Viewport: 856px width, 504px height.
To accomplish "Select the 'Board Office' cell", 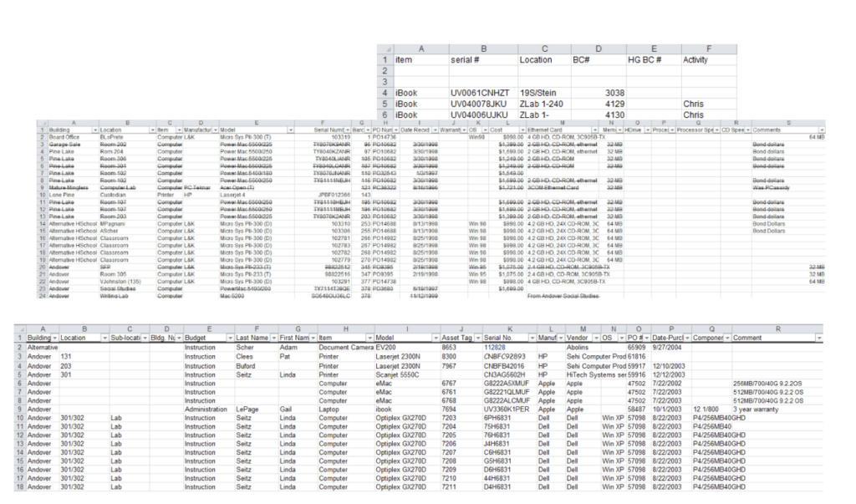I will [74, 137].
